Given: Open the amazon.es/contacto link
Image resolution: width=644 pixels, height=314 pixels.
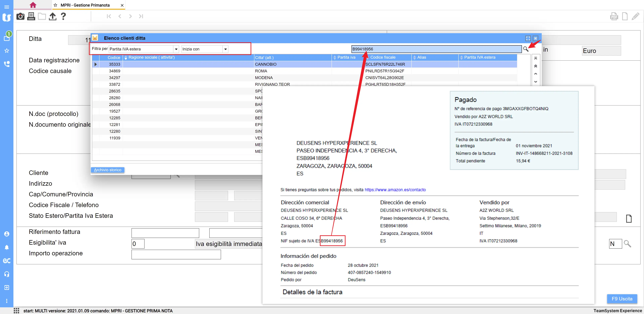Looking at the screenshot, I should (x=395, y=190).
